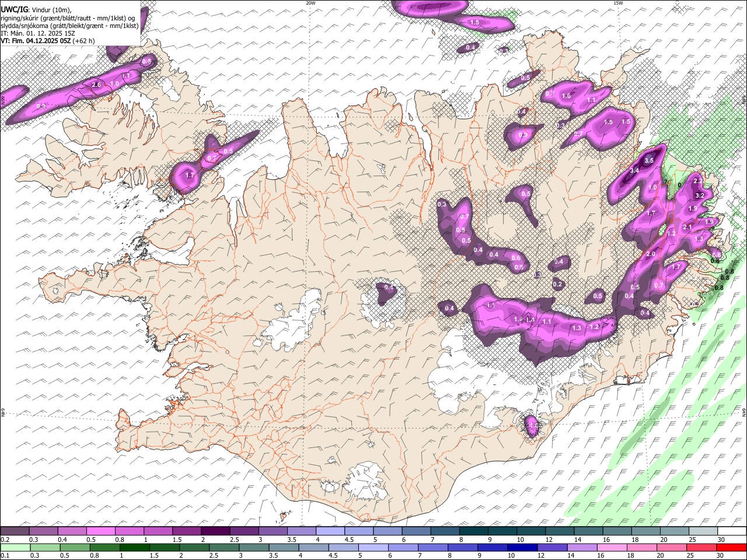The image size is (747, 560).
Task: Click the 2.1 precipitation value in the east
Action: [x=687, y=228]
